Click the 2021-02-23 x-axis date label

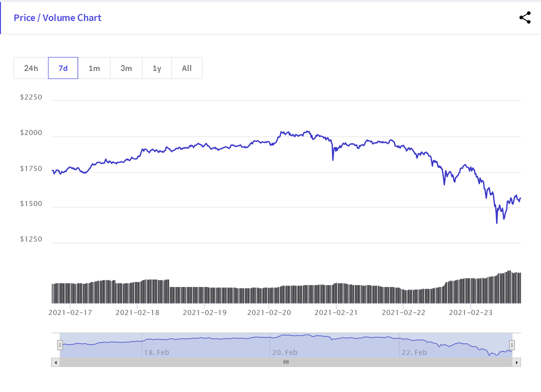coord(470,312)
